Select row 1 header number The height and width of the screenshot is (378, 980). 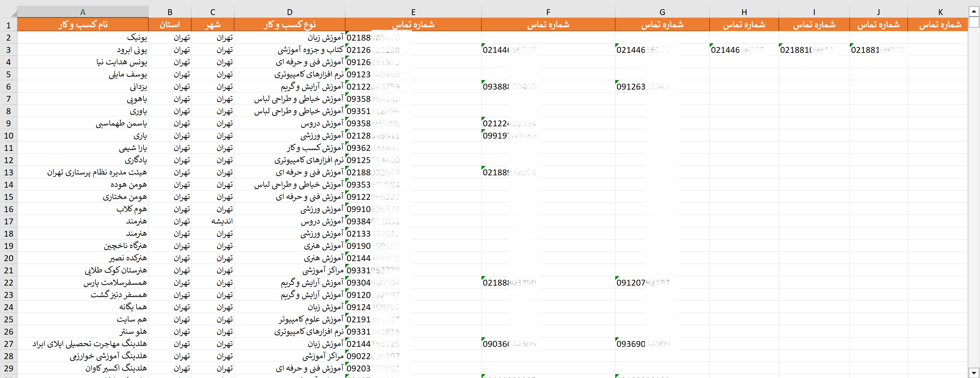point(8,25)
